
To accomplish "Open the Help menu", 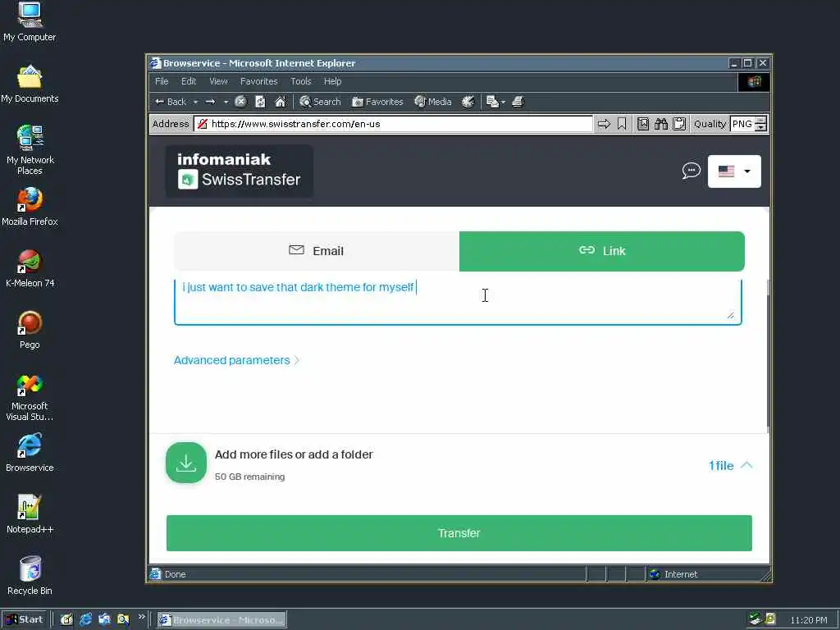I will click(x=333, y=81).
